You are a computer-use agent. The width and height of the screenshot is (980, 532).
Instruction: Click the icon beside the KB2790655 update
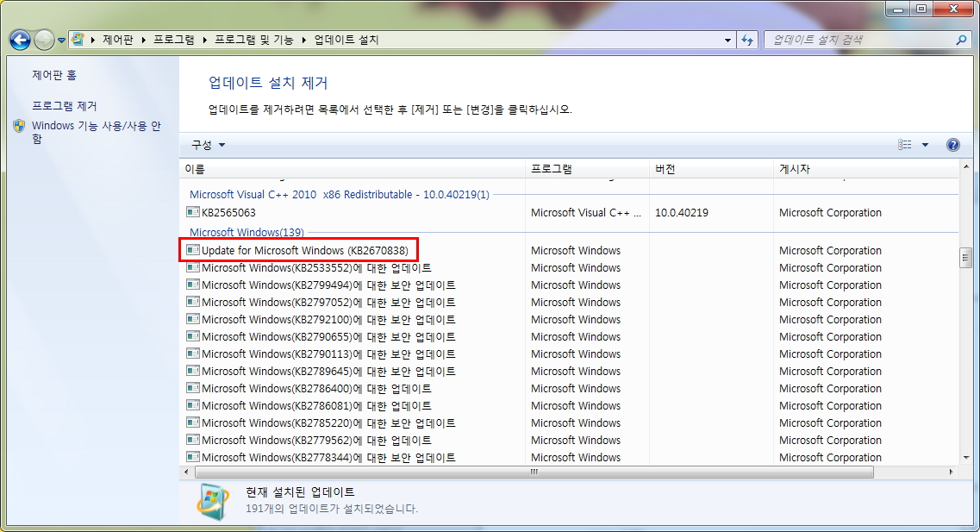click(193, 336)
